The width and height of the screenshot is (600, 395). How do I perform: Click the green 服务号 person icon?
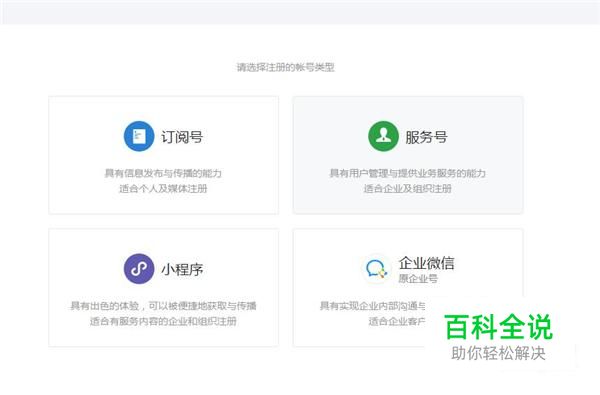(x=383, y=136)
